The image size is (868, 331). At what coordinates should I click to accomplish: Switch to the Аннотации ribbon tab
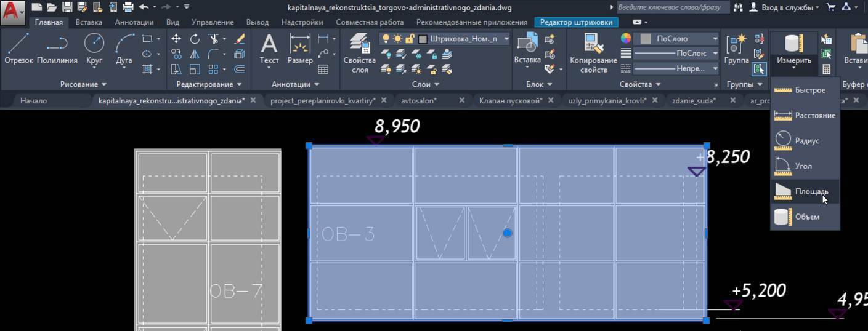coord(134,22)
